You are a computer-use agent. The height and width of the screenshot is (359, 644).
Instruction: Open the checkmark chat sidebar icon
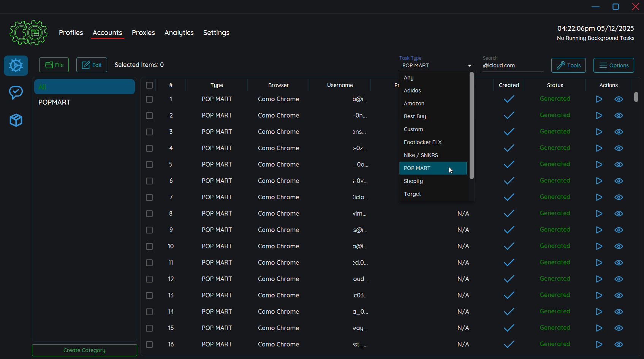pyautogui.click(x=16, y=92)
